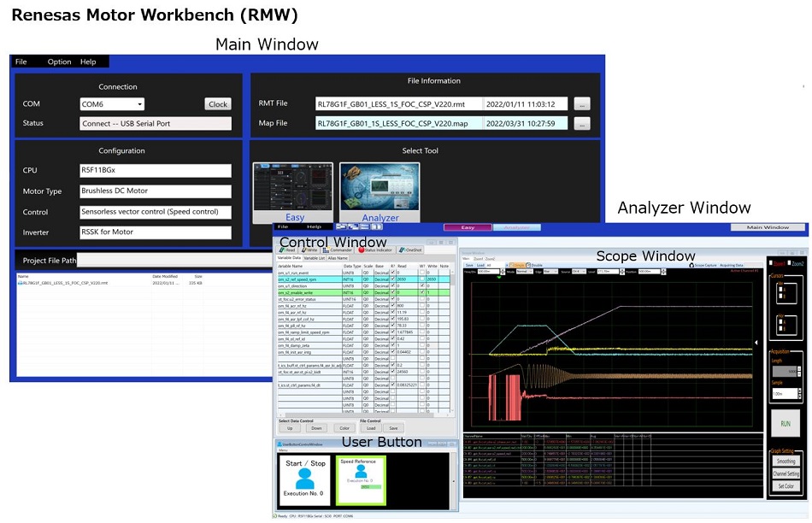Open the Mode dropdown in Scope Window
This screenshot has height=523, width=812.
pos(525,272)
